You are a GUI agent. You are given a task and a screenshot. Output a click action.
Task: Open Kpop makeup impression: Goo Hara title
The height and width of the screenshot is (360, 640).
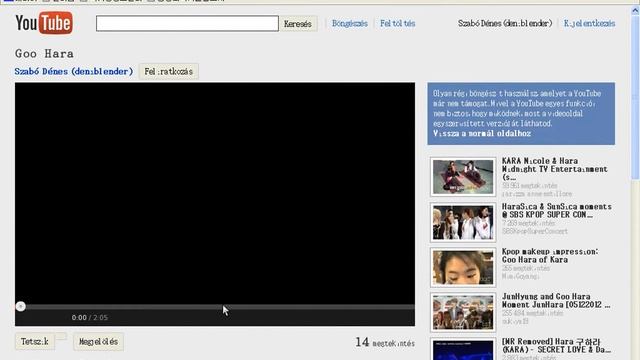(x=550, y=256)
